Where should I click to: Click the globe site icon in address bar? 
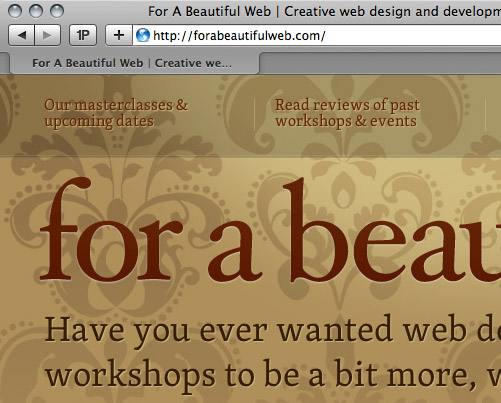[x=143, y=35]
